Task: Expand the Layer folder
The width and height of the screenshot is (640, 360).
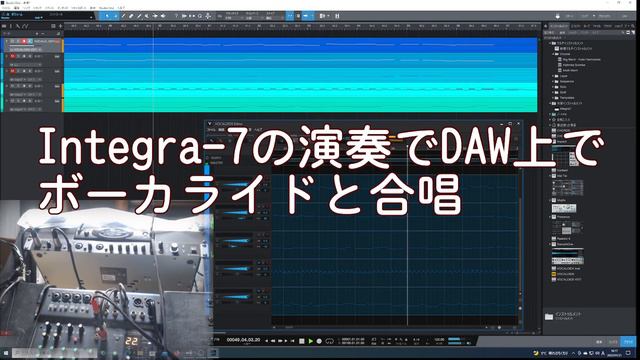Action: point(554,76)
